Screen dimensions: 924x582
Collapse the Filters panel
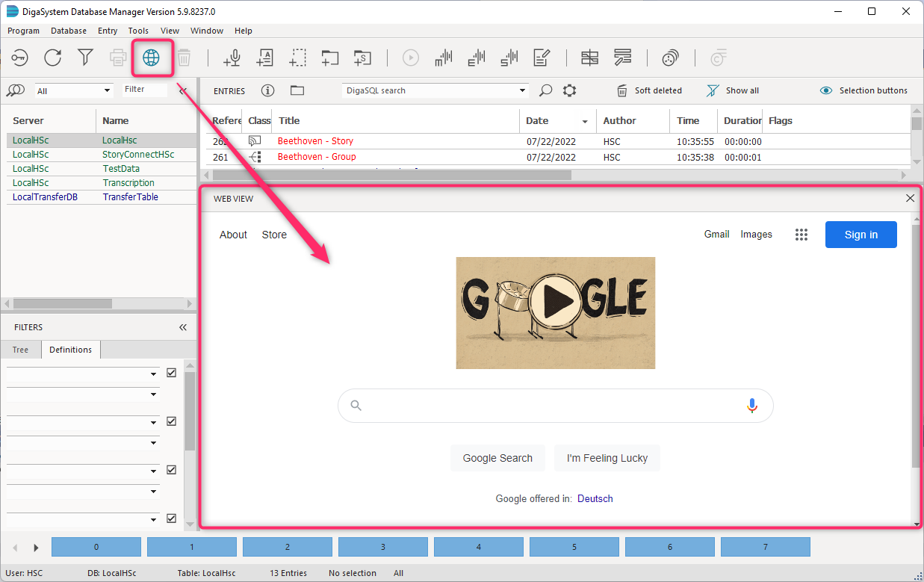coord(183,327)
